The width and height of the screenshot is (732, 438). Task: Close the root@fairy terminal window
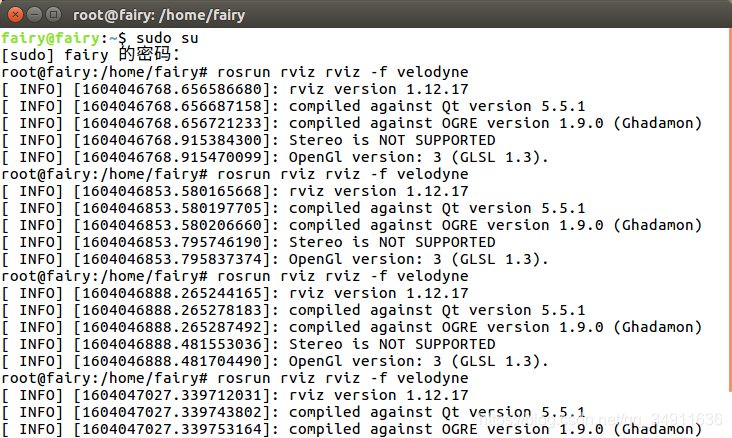click(15, 14)
